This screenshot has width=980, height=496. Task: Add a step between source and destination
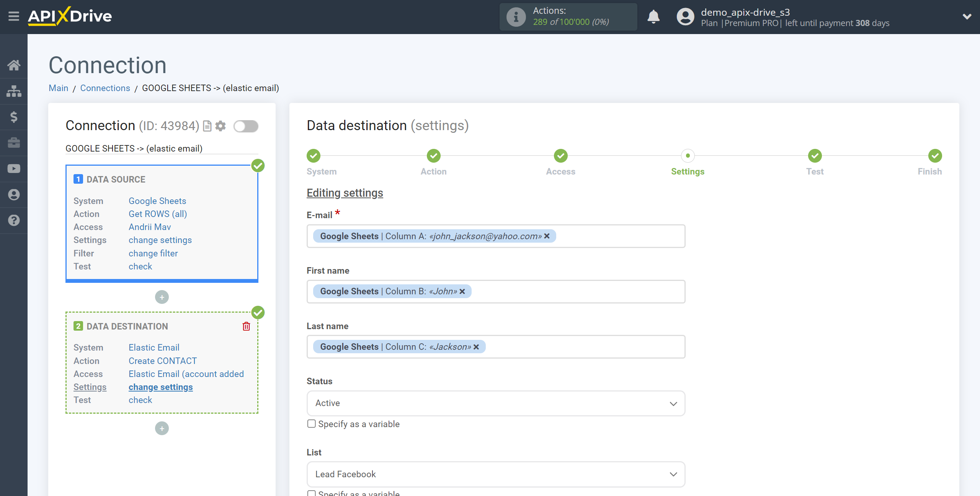(162, 297)
